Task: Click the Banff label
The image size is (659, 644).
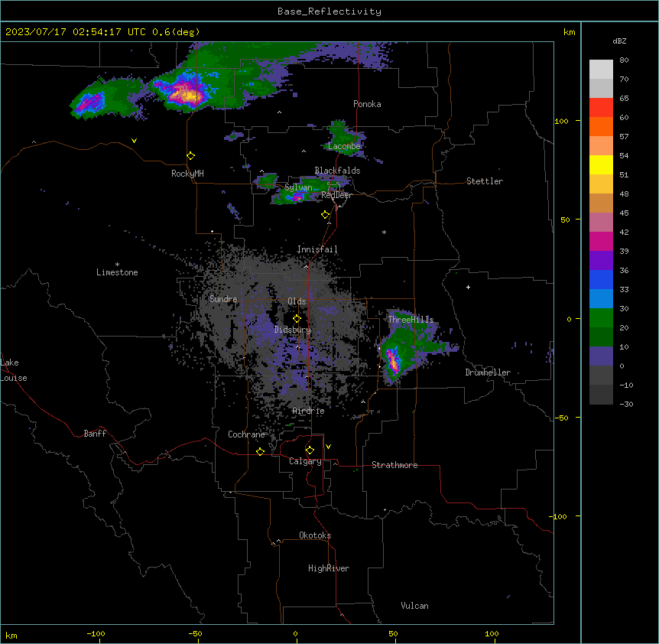Action: (95, 434)
